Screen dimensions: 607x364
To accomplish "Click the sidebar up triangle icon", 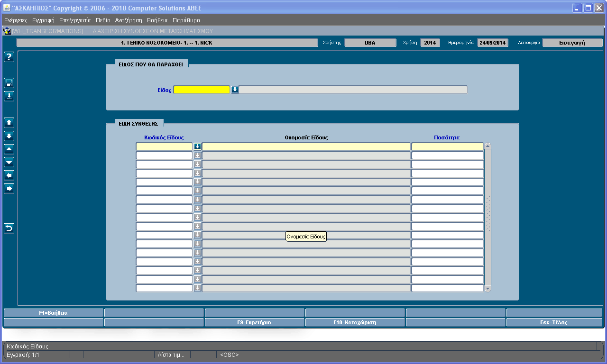I will pos(9,149).
